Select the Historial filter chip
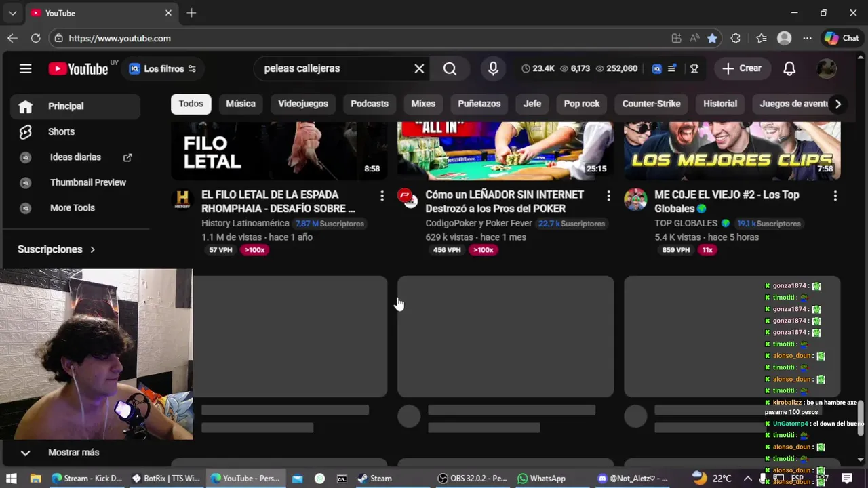This screenshot has width=868, height=488. [x=720, y=104]
